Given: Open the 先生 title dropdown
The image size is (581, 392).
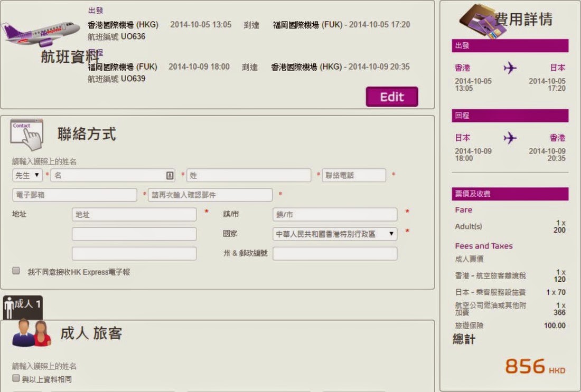Looking at the screenshot, I should coord(27,175).
